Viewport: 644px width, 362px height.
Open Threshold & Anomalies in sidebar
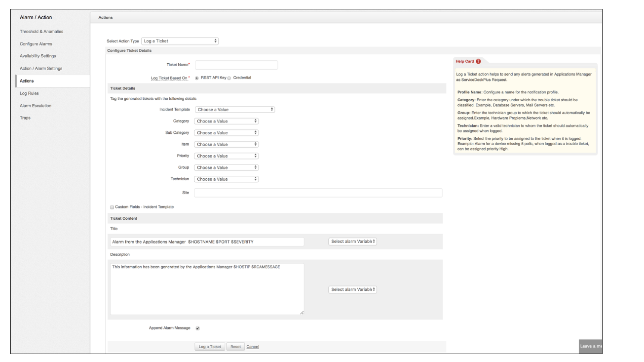click(x=41, y=32)
